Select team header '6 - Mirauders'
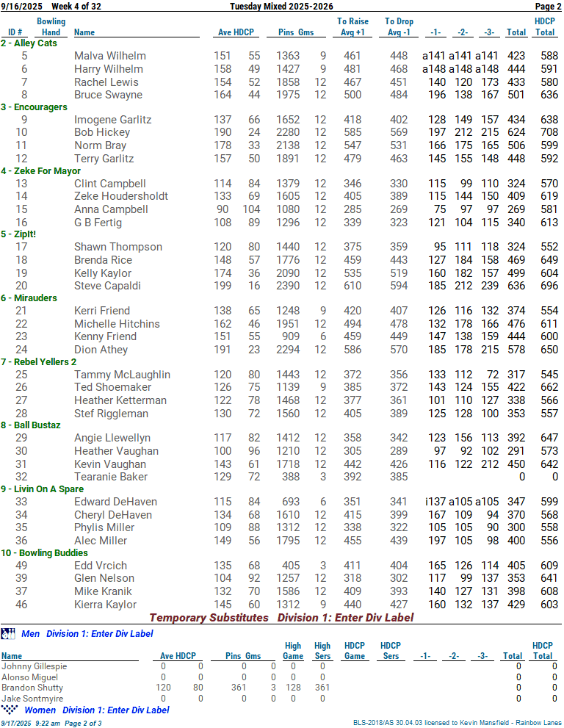 pyautogui.click(x=29, y=298)
